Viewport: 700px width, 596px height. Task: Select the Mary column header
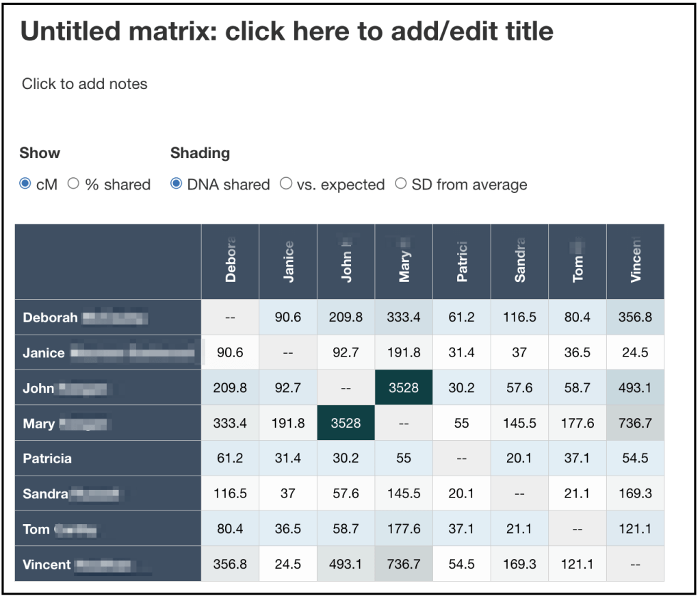tap(404, 262)
